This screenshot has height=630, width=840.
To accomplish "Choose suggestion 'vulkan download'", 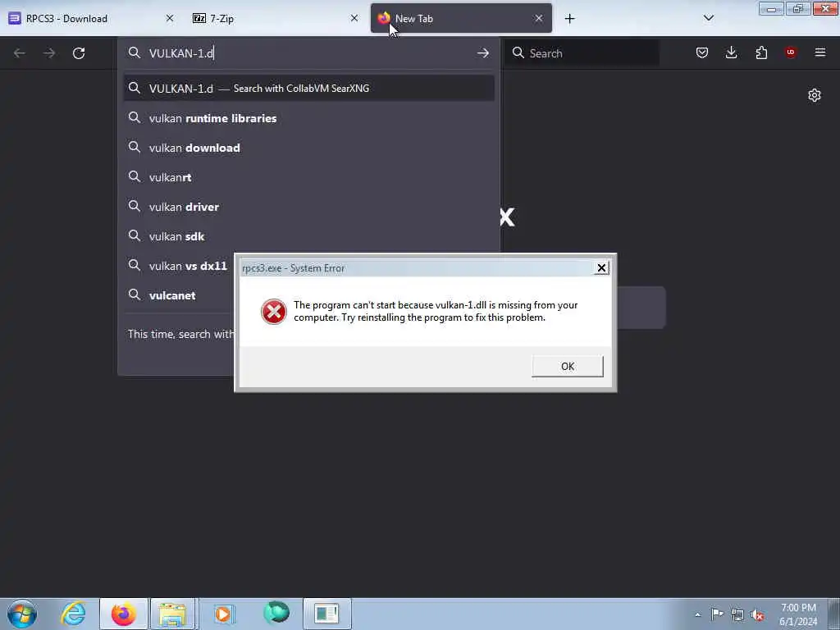I will pyautogui.click(x=309, y=148).
